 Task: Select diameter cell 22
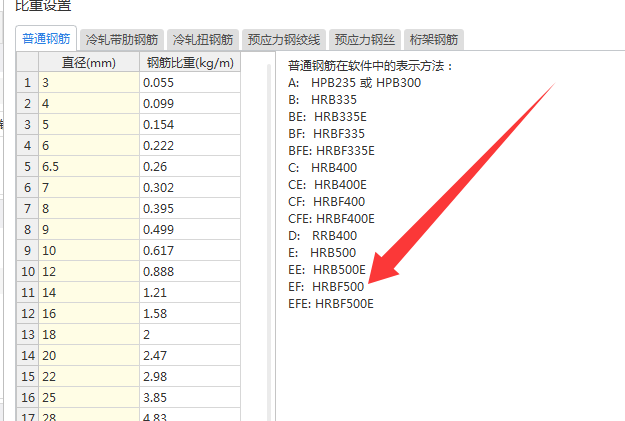tap(89, 376)
